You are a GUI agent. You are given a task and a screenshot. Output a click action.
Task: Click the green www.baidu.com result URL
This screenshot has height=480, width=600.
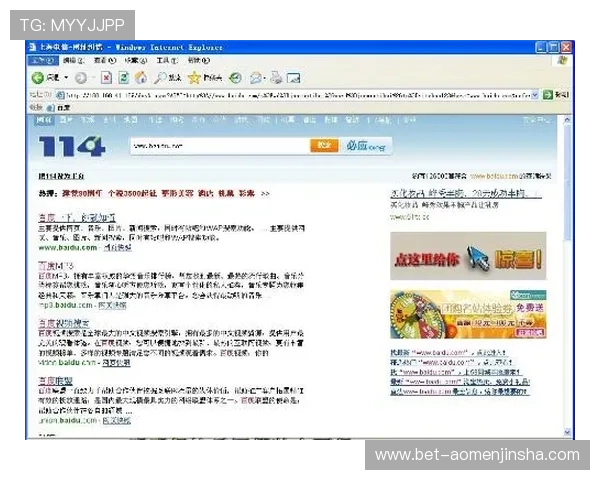pyautogui.click(x=68, y=248)
